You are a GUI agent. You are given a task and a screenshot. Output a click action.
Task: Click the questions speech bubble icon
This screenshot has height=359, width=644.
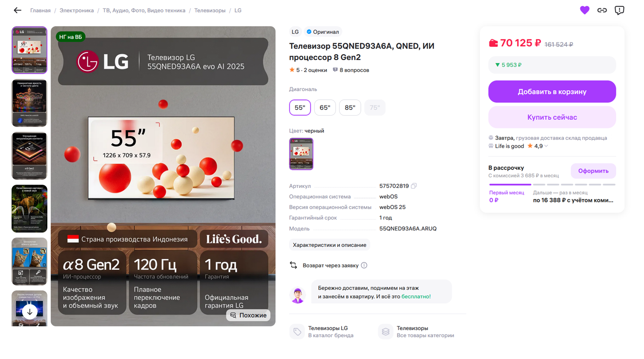335,70
